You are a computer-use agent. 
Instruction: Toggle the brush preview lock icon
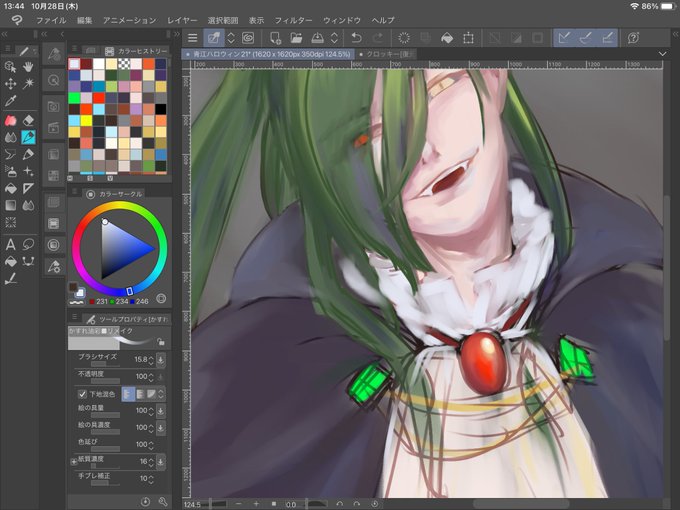(161, 342)
